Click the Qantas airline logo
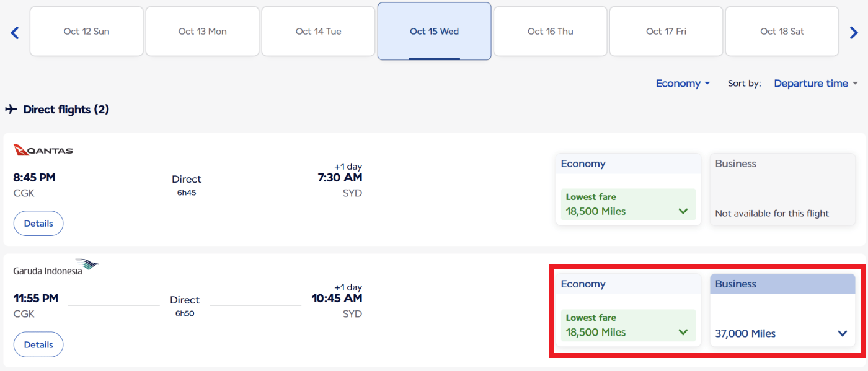 43,150
